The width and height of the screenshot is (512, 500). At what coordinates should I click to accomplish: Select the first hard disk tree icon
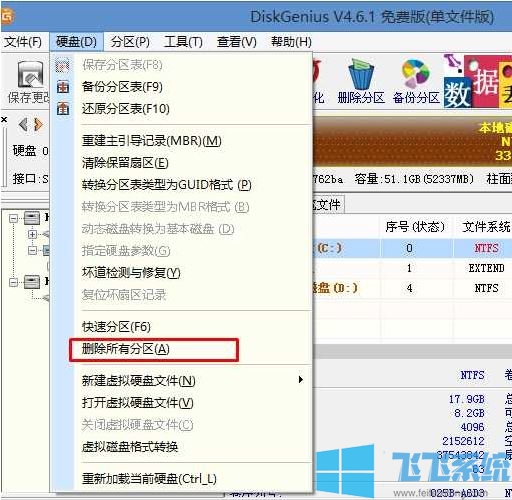(x=32, y=218)
